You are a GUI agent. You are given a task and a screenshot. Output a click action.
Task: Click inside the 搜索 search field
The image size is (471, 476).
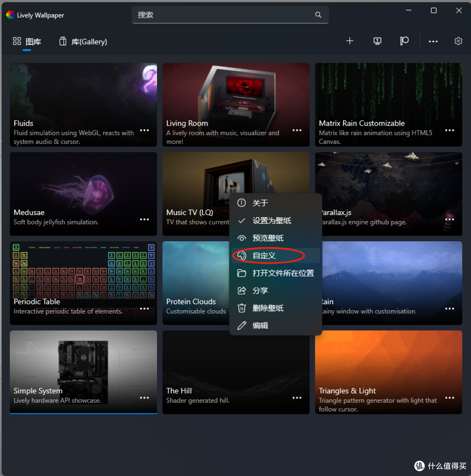[x=230, y=15]
